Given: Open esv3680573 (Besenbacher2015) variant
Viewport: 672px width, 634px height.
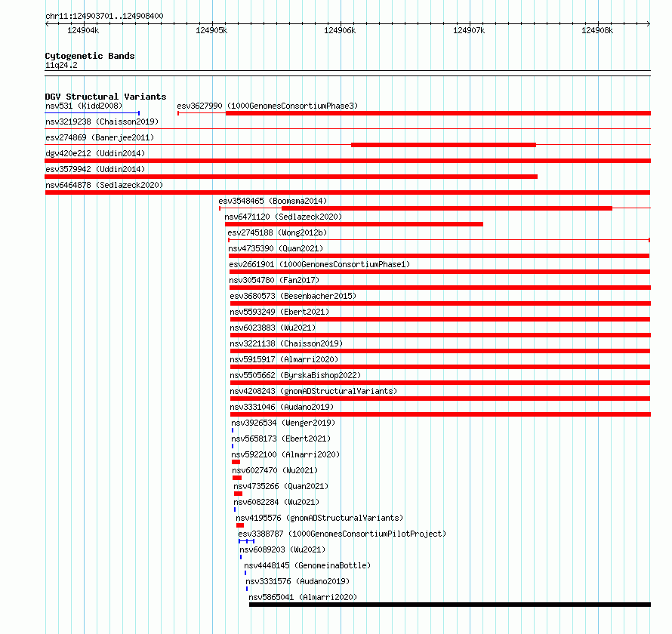Looking at the screenshot, I should tap(293, 296).
